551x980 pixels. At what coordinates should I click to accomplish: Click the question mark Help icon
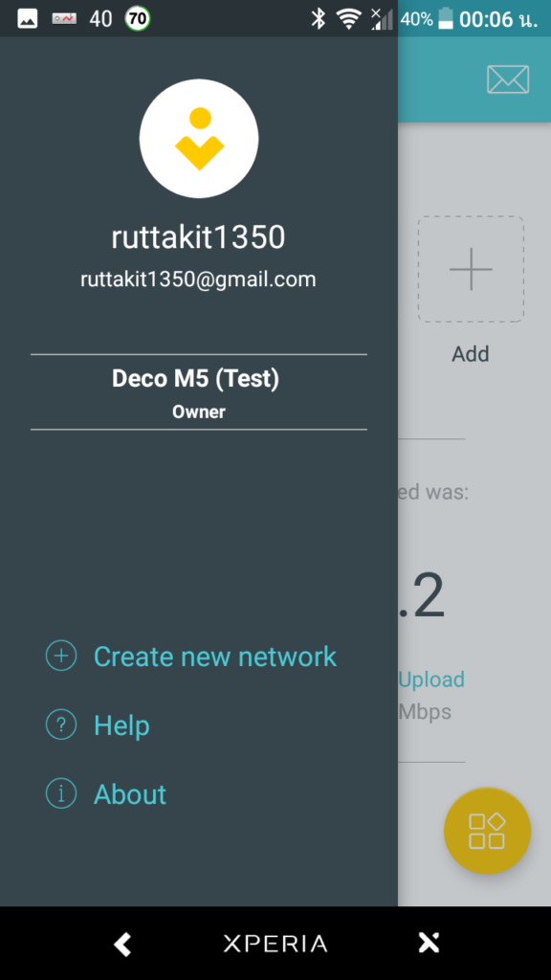tap(61, 725)
